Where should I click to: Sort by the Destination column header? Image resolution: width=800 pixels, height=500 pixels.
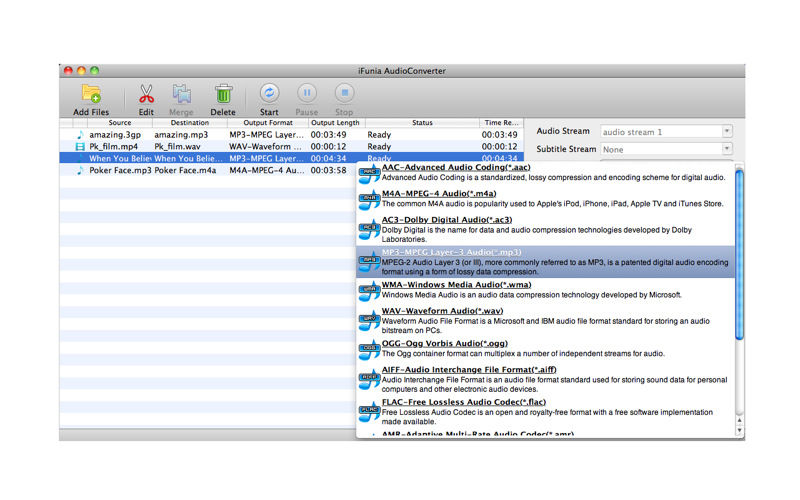click(x=190, y=123)
